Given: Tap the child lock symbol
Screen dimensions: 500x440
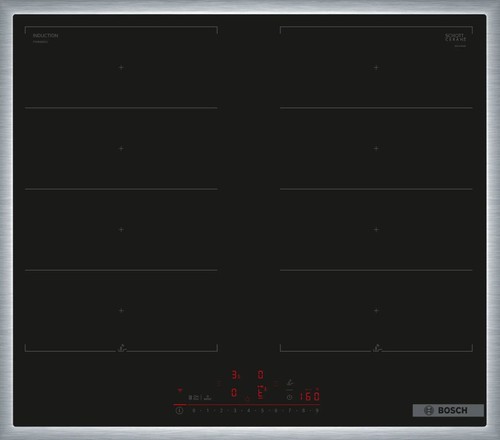Looking at the screenshot, I should pyautogui.click(x=190, y=397).
